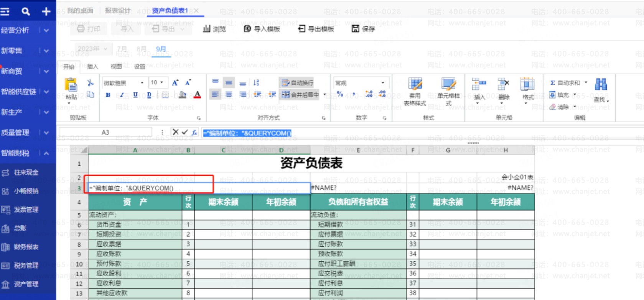Switch to 插入 ribbon tab
Image resolution: width=644 pixels, height=300 pixels.
tap(92, 67)
